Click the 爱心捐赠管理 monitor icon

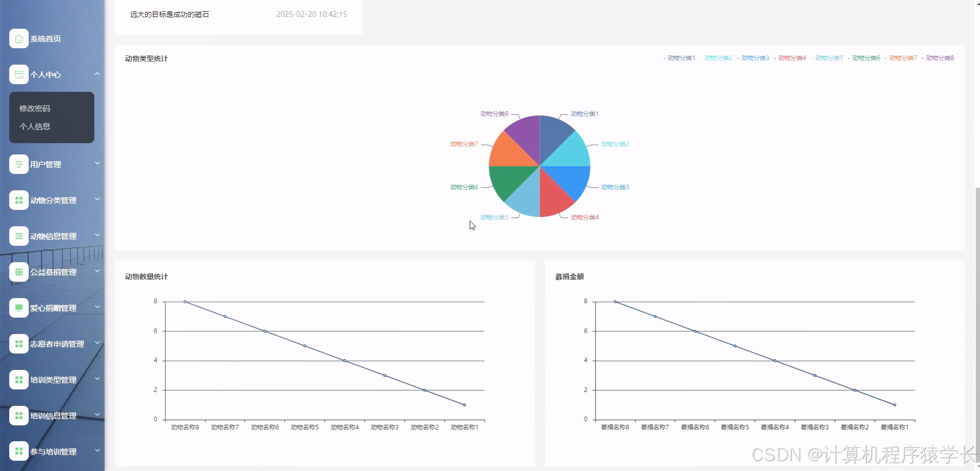(19, 308)
